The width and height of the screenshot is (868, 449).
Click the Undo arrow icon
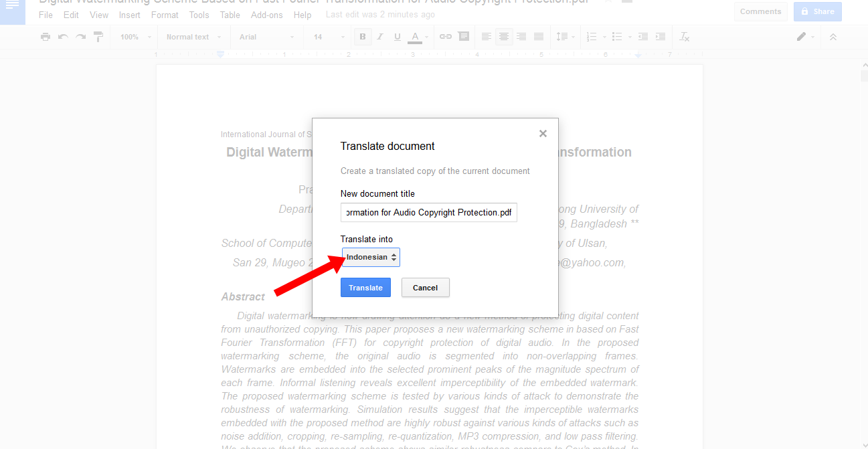point(63,37)
